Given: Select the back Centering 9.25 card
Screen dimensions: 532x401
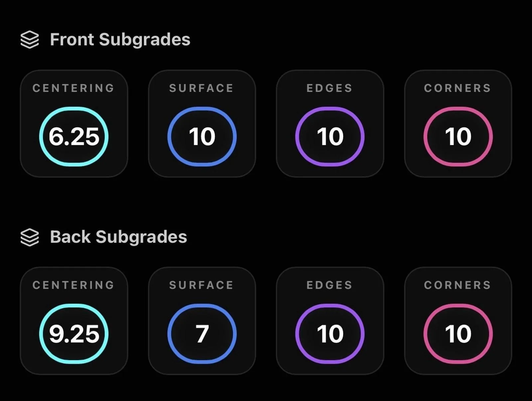Looking at the screenshot, I should coord(74,321).
